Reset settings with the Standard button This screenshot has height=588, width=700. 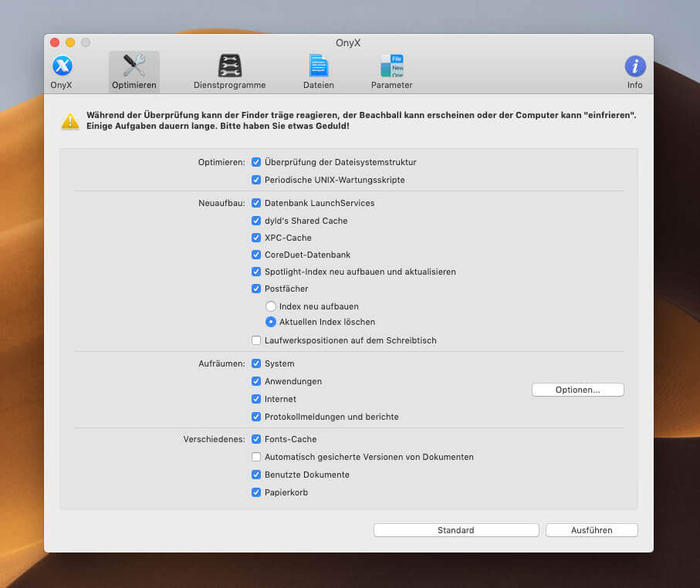click(455, 530)
